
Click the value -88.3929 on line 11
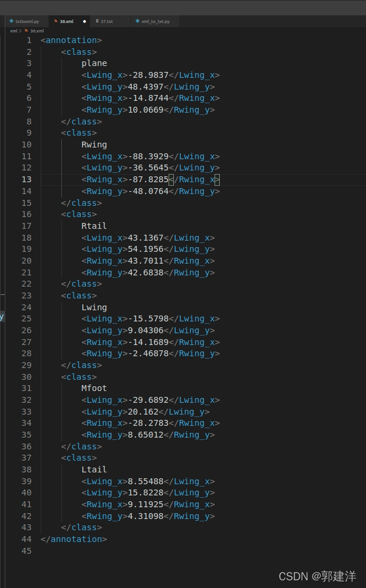tap(149, 156)
